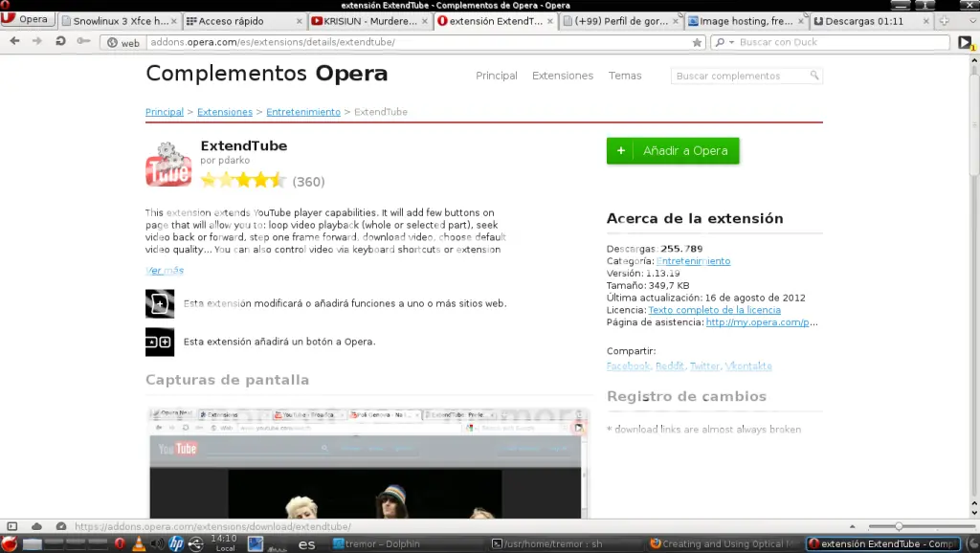Open the USB device notifier icon
The width and height of the screenshot is (980, 553).
click(195, 543)
